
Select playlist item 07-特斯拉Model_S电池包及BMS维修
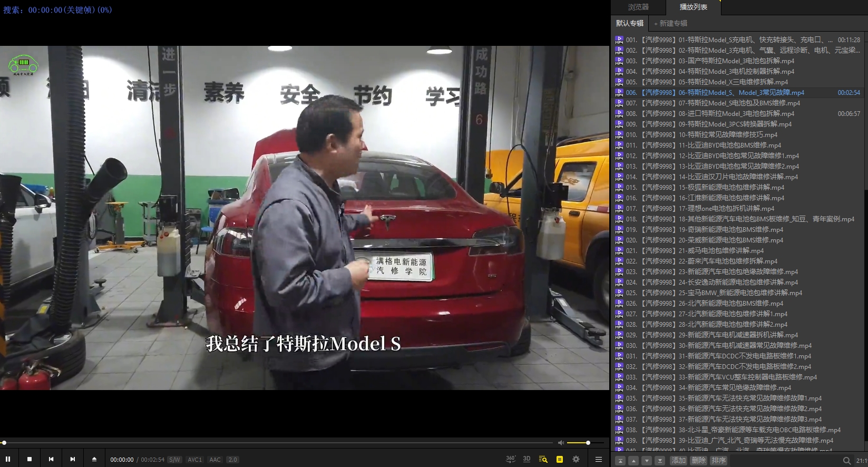(739, 103)
